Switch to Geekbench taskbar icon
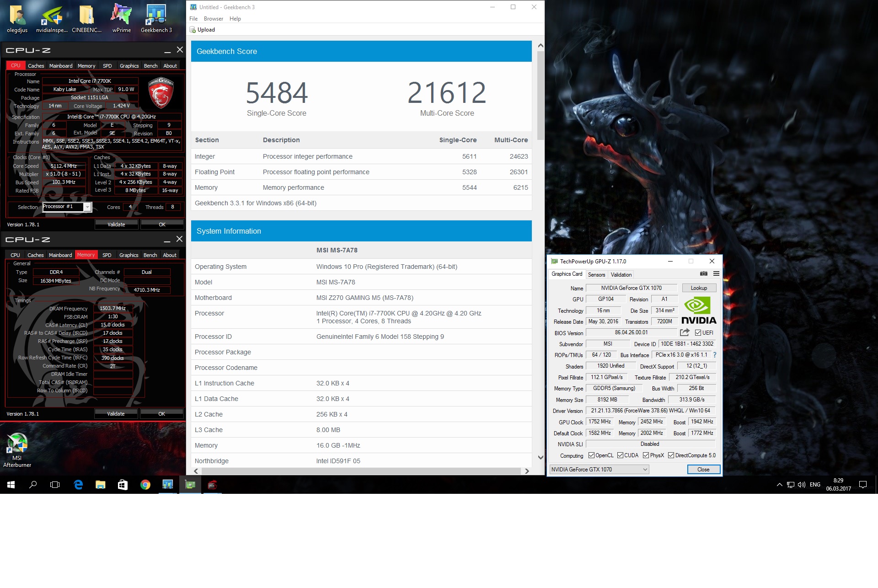Image resolution: width=878 pixels, height=588 pixels. pyautogui.click(x=168, y=485)
